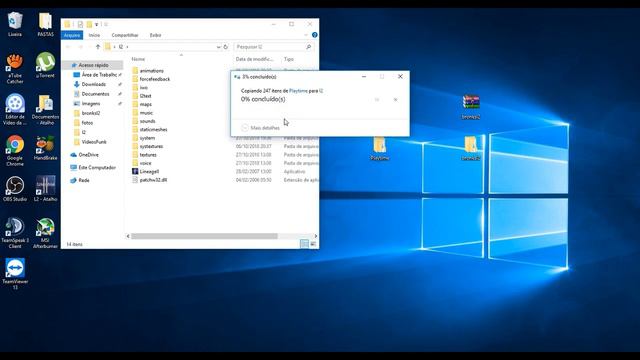Switch to the Início ribbon tab
The width and height of the screenshot is (640, 360).
[94, 35]
